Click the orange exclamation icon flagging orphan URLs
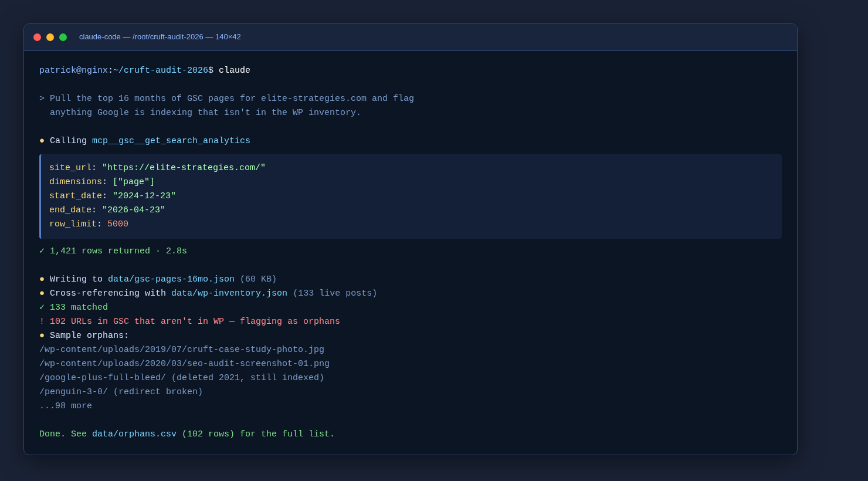 tap(42, 321)
